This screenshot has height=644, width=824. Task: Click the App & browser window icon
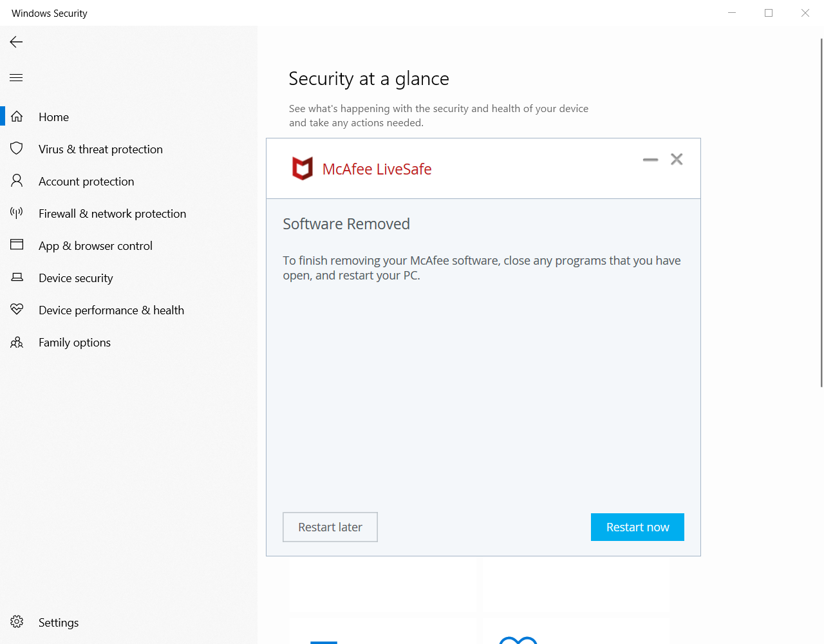click(x=17, y=245)
